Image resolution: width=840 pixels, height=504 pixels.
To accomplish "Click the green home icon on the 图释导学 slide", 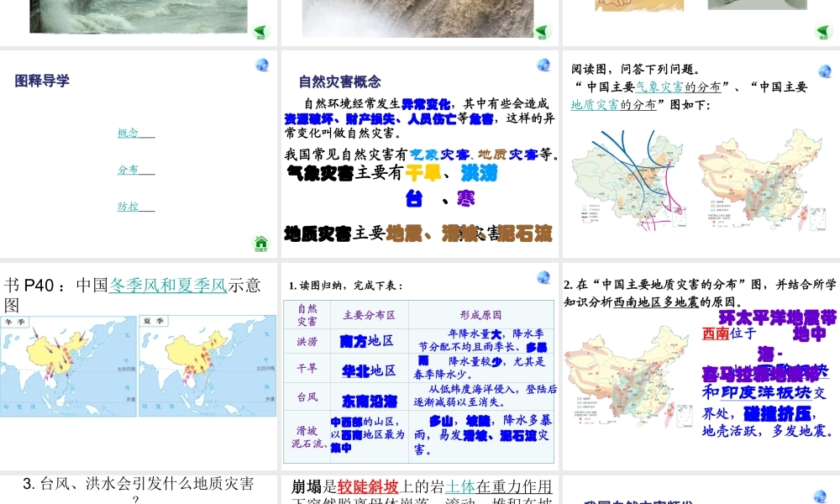I will (261, 243).
